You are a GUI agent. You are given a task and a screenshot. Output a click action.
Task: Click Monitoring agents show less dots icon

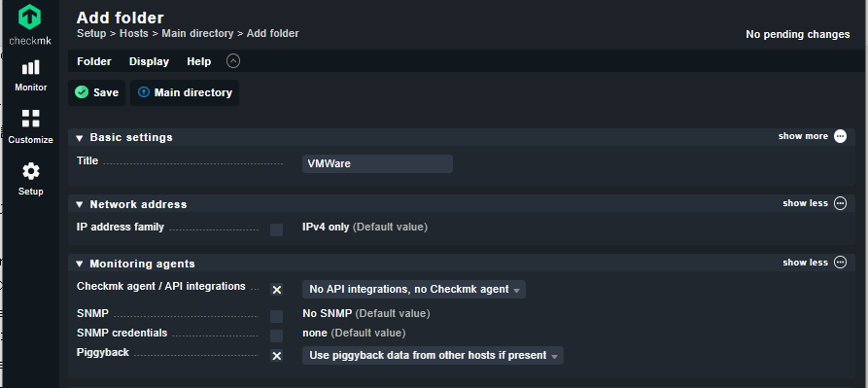coord(841,263)
